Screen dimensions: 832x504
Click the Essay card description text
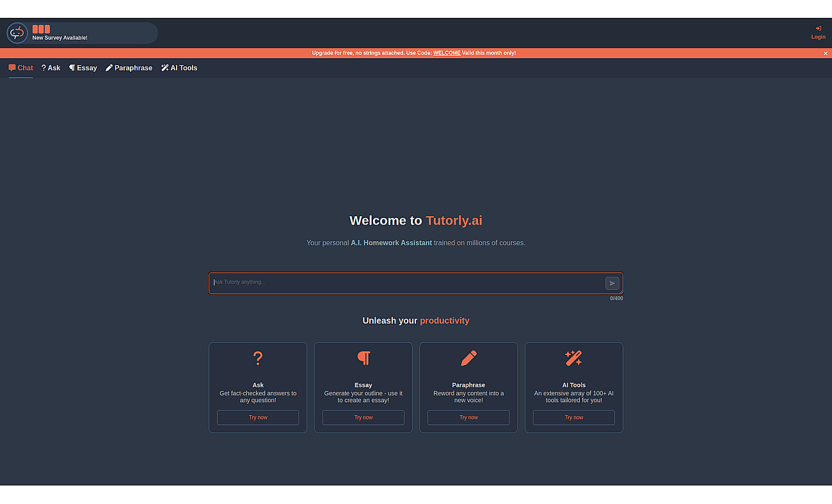[364, 397]
